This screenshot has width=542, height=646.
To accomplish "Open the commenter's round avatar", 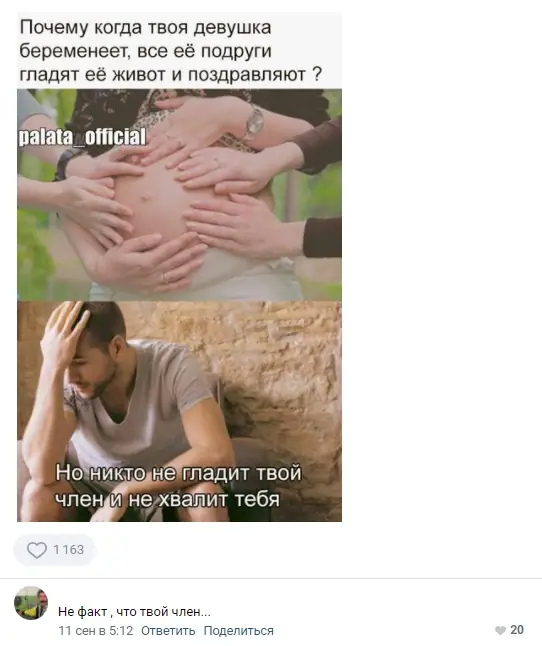I will coord(31,603).
